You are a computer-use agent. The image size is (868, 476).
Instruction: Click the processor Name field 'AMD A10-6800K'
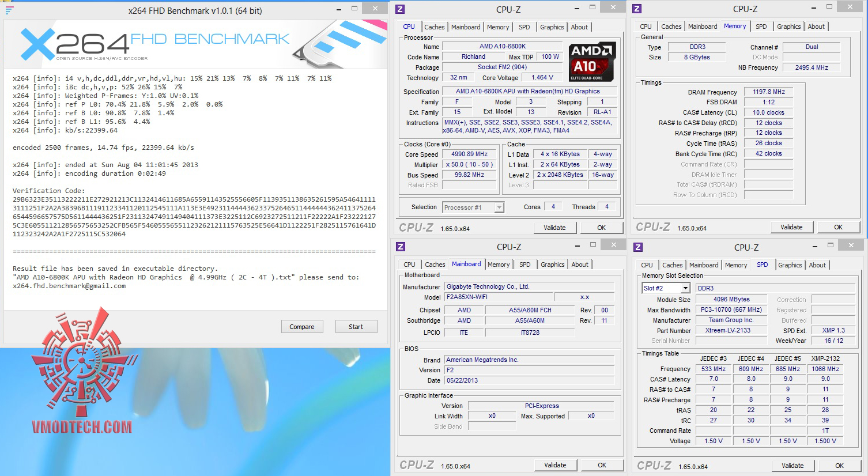(x=503, y=47)
